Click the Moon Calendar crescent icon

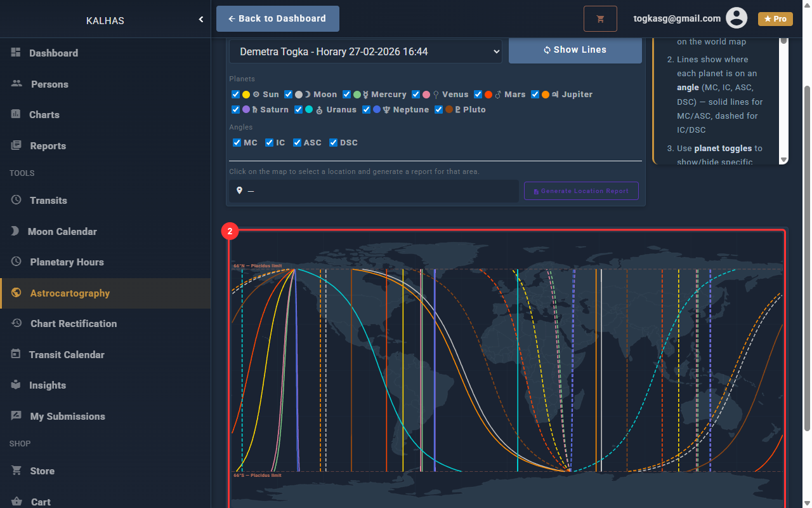click(15, 231)
